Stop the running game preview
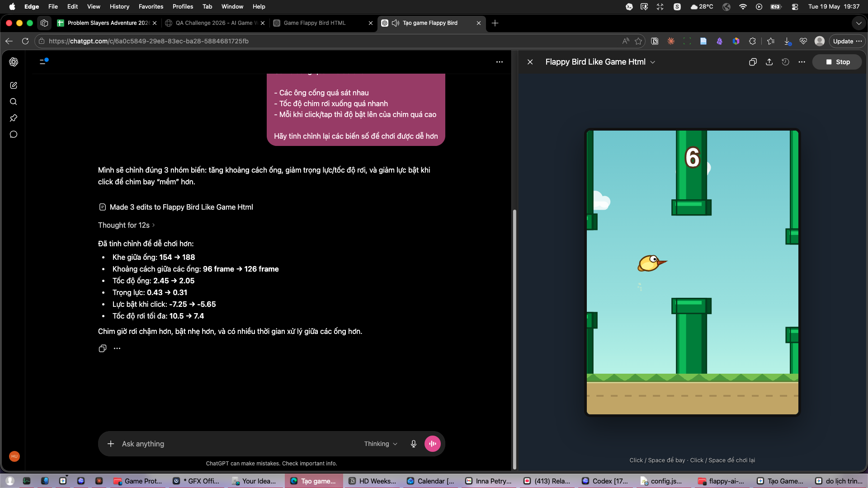Viewport: 868px width, 488px height. (x=837, y=62)
